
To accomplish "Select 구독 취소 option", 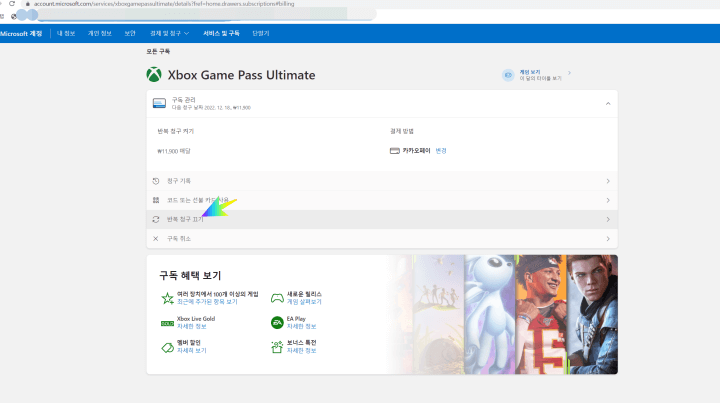I will pos(382,239).
